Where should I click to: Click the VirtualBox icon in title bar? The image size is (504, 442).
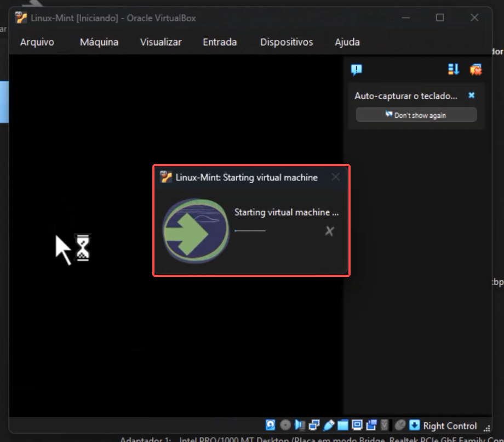pyautogui.click(x=21, y=18)
